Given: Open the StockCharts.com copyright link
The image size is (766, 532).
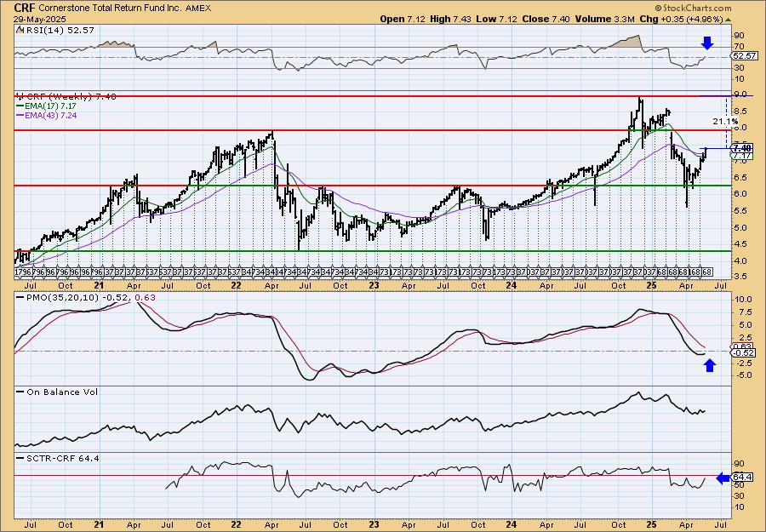Looking at the screenshot, I should point(693,8).
